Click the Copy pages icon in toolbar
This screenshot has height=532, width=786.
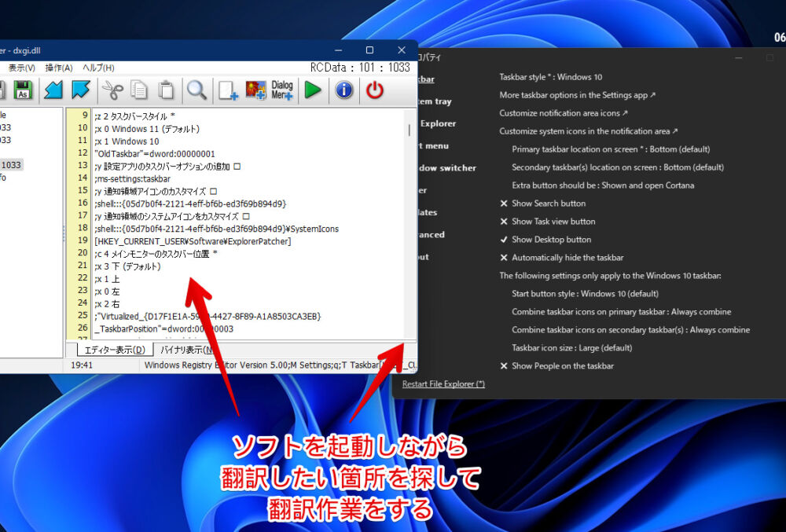click(x=139, y=90)
